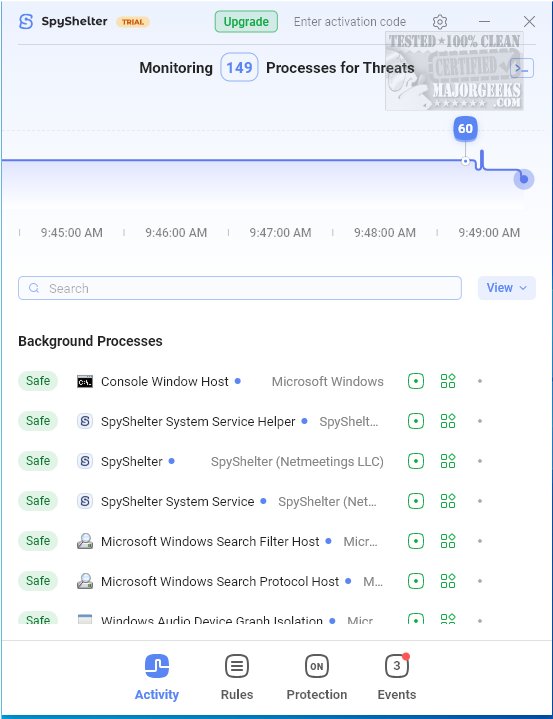Select Microsoft Windows Search Filter Host name
The image size is (553, 719).
click(x=210, y=542)
